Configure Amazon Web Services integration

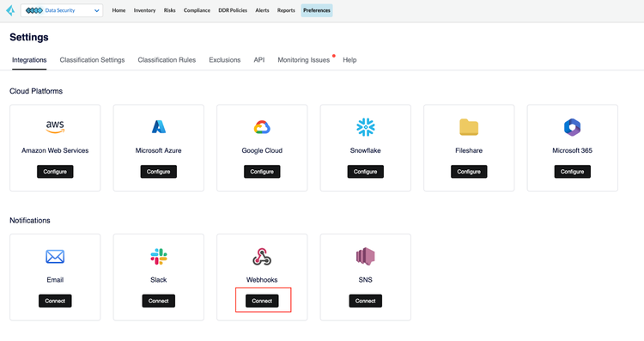click(x=55, y=172)
